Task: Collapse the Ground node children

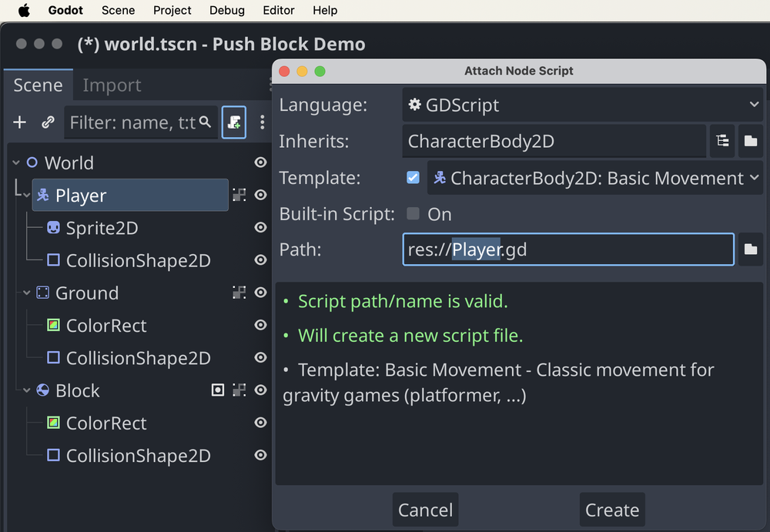Action: pos(26,293)
